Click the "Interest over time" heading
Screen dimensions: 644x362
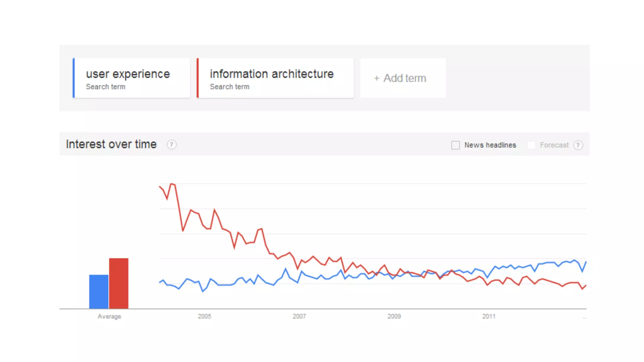pyautogui.click(x=111, y=144)
